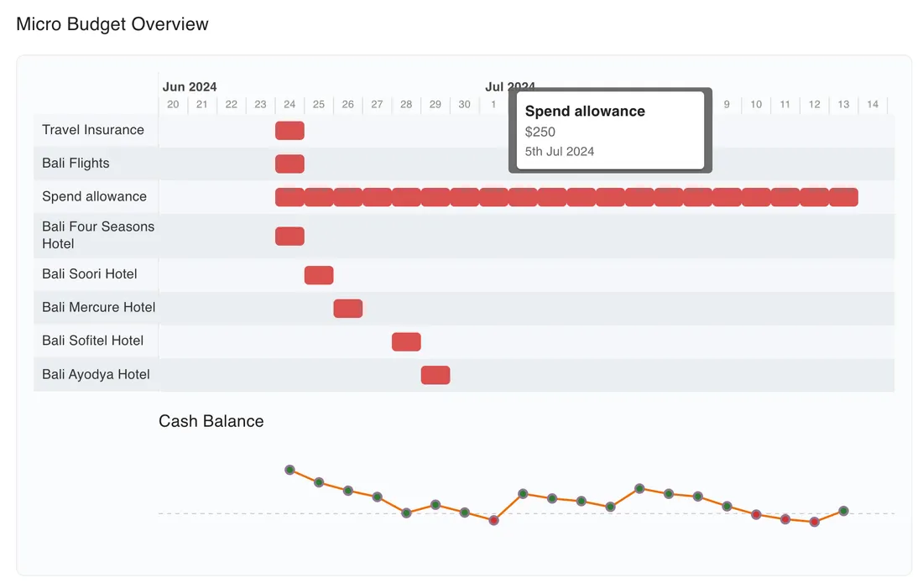Click the Bali Four Seasons Hotel bar
Viewport: 923px width, 588px height.
(x=289, y=236)
